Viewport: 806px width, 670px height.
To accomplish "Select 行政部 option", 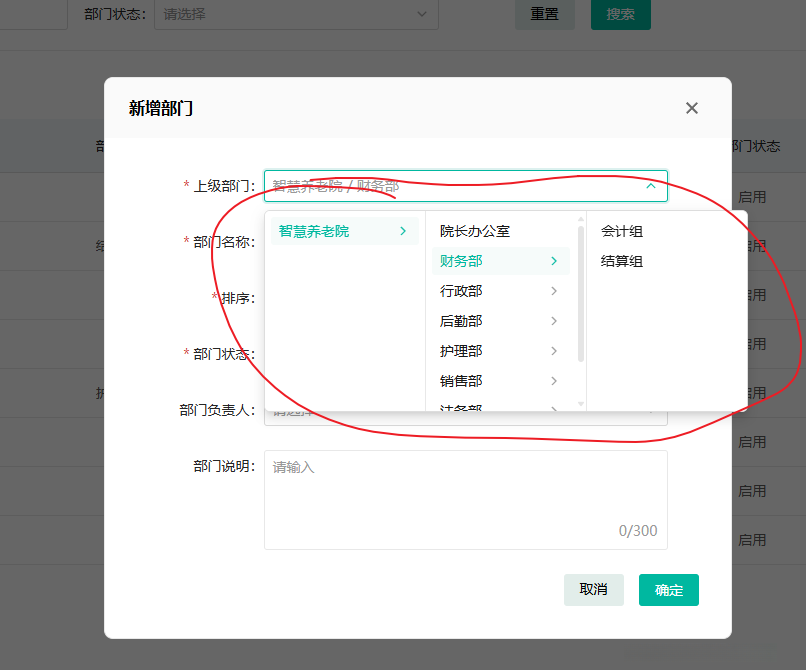I will click(461, 291).
